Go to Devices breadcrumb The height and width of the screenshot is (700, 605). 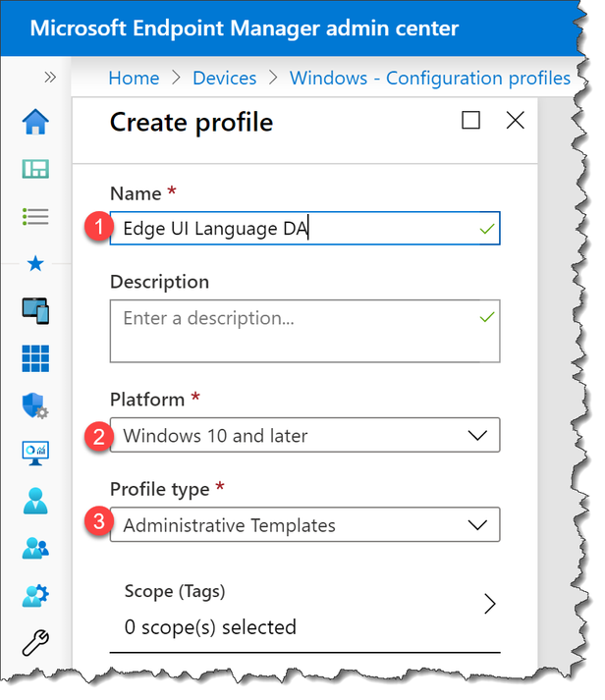tap(225, 79)
